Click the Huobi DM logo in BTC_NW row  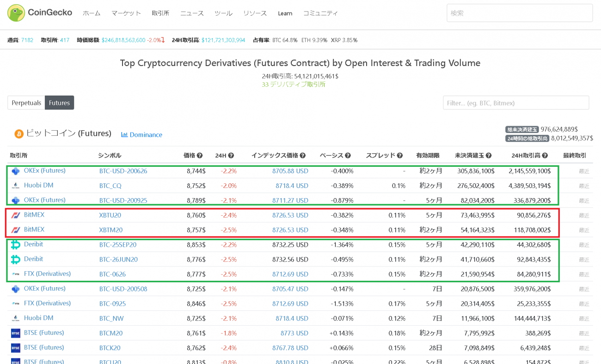16,318
